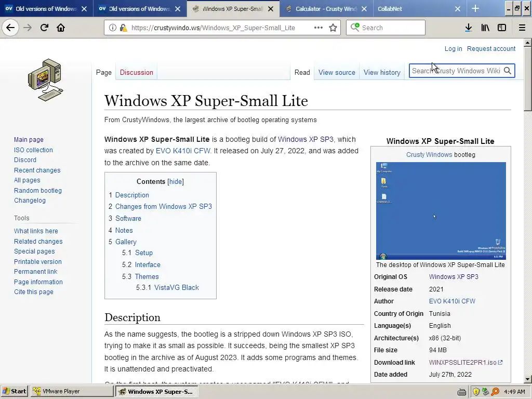Click the network connection tray icon
Viewport: 532px width, 399px height.
pyautogui.click(x=486, y=392)
